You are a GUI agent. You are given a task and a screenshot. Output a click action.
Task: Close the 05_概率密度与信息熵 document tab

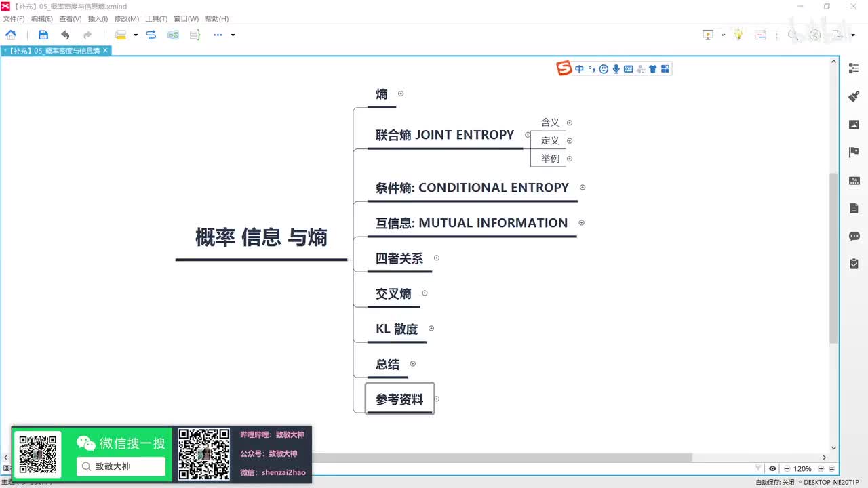(x=106, y=51)
